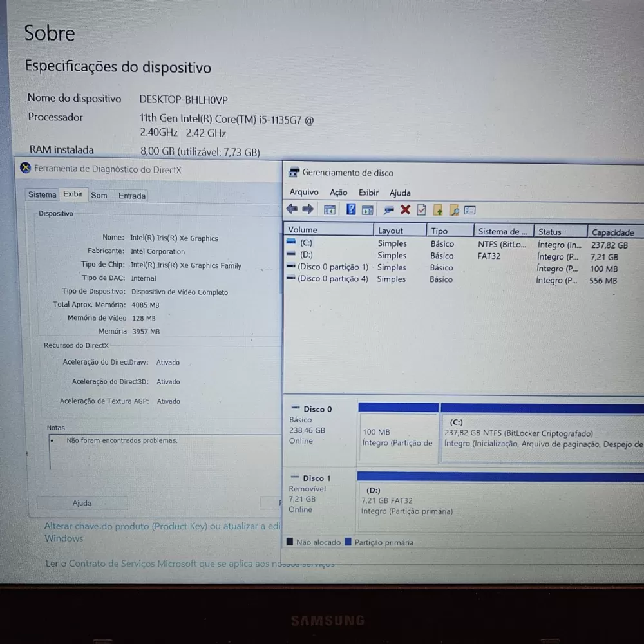Sort by the Sistema de... column header
Image resolution: width=644 pixels, height=644 pixels.
pyautogui.click(x=504, y=231)
